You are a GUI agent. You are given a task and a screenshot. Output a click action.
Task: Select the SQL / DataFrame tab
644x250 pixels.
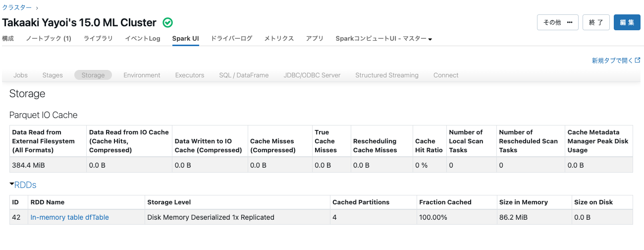(244, 75)
